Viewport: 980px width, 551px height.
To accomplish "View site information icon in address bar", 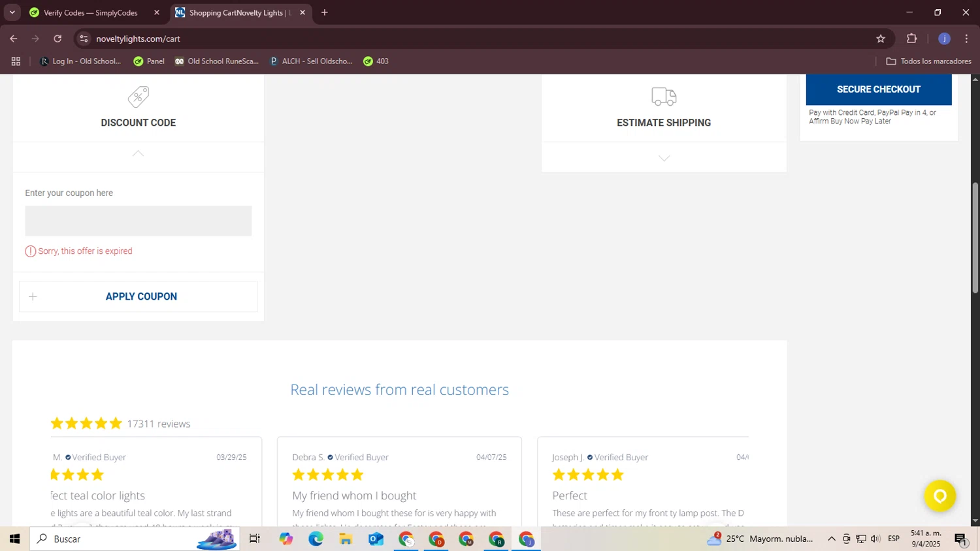I will (84, 39).
